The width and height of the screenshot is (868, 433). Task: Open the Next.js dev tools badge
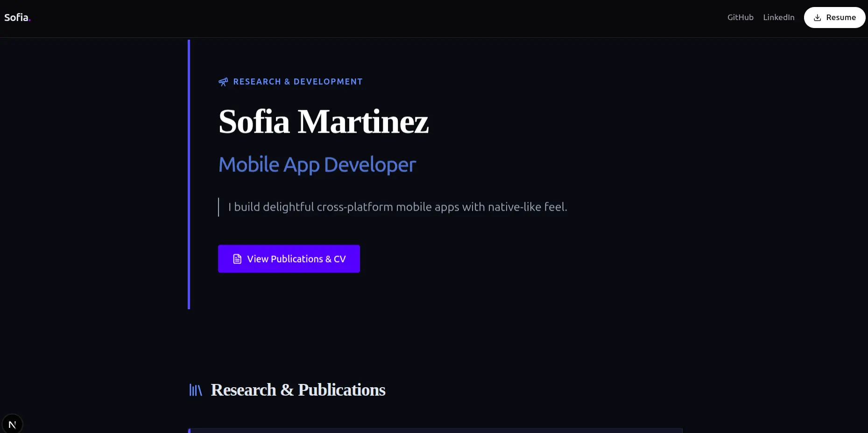click(x=12, y=424)
